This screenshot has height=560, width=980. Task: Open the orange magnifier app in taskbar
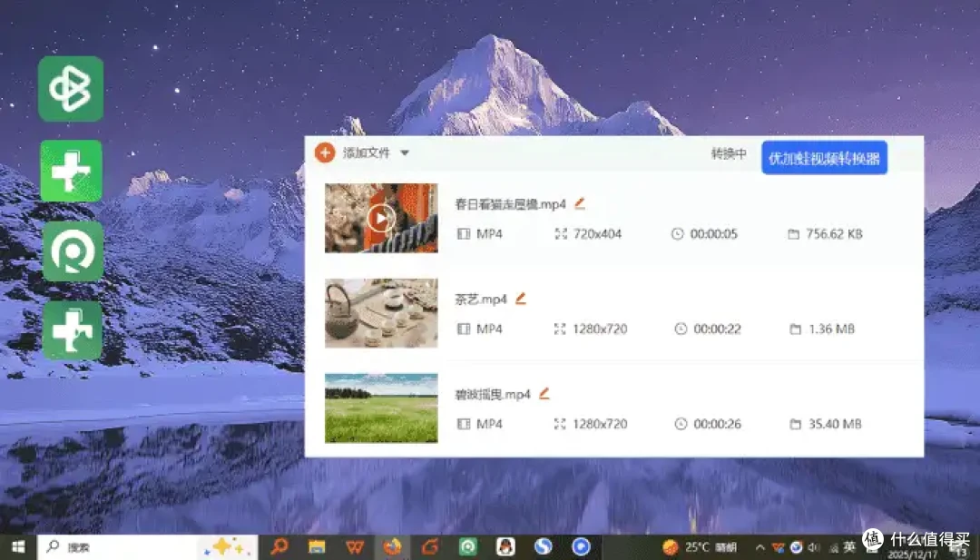coord(279,547)
